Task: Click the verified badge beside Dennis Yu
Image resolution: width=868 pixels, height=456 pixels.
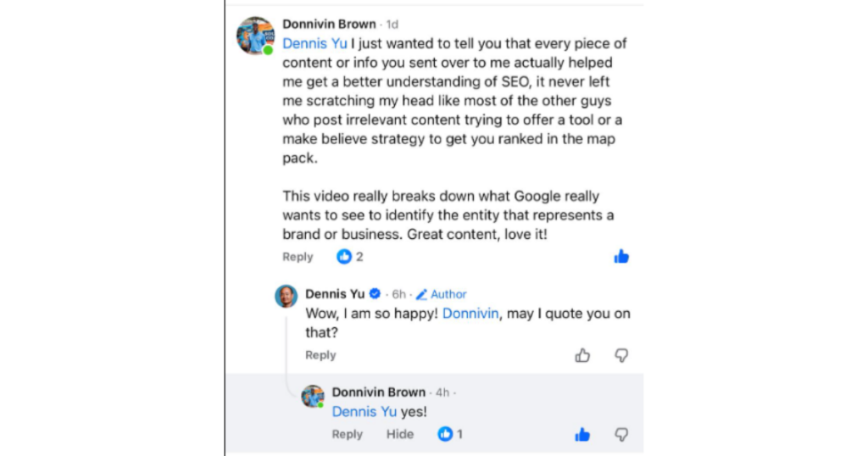Action: (x=374, y=294)
